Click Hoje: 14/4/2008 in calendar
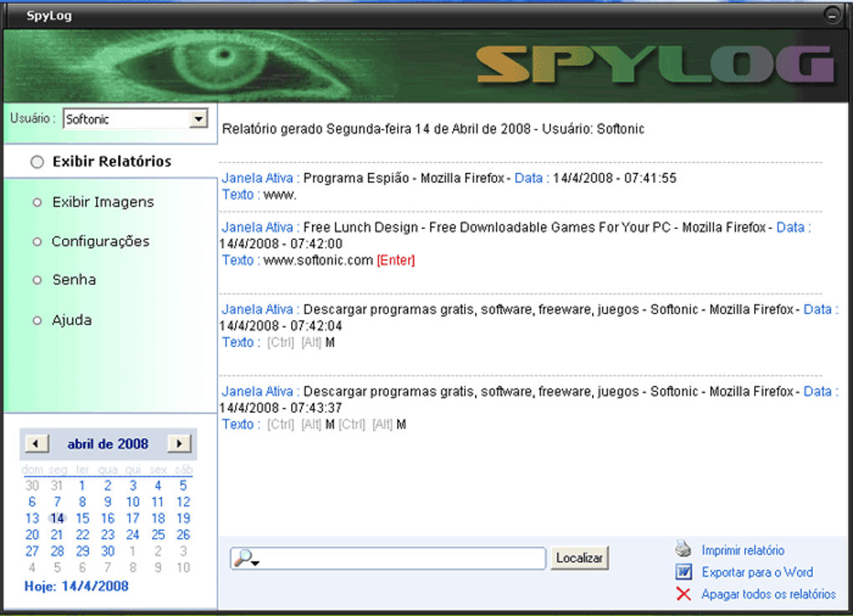 76,586
